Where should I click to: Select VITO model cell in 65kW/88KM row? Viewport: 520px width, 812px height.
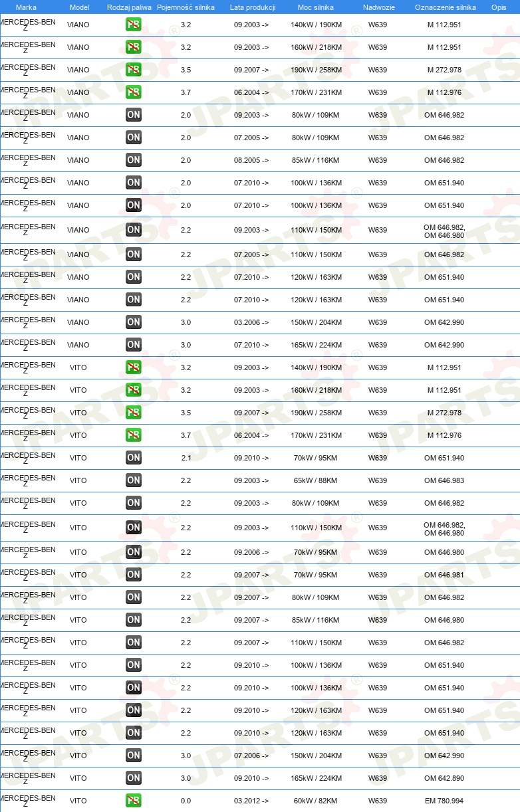[78, 480]
